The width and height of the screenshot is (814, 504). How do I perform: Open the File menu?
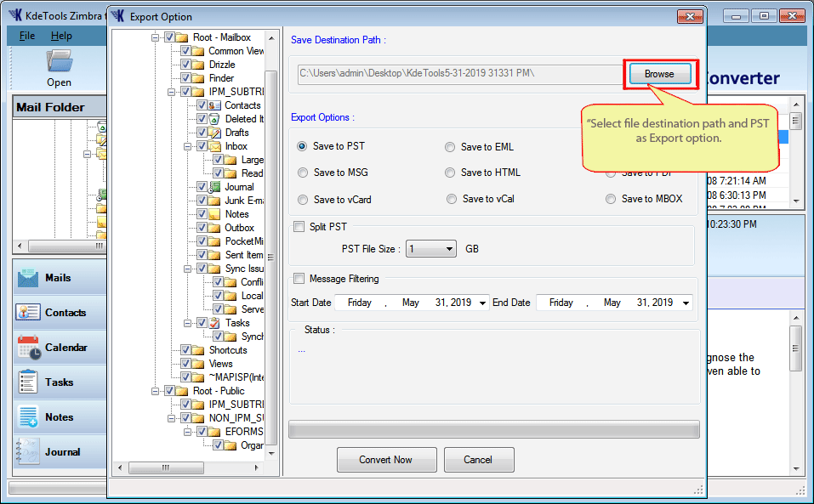(x=27, y=36)
